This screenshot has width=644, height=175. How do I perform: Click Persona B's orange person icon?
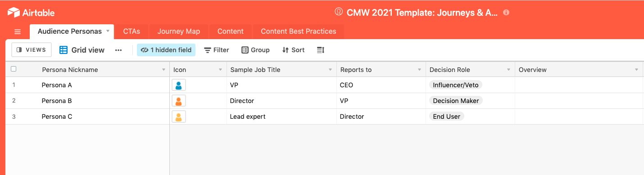[x=179, y=101]
